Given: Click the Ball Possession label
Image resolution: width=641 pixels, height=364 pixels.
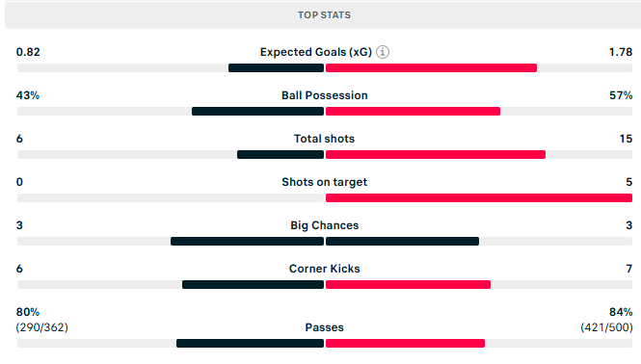Looking at the screenshot, I should (325, 95).
